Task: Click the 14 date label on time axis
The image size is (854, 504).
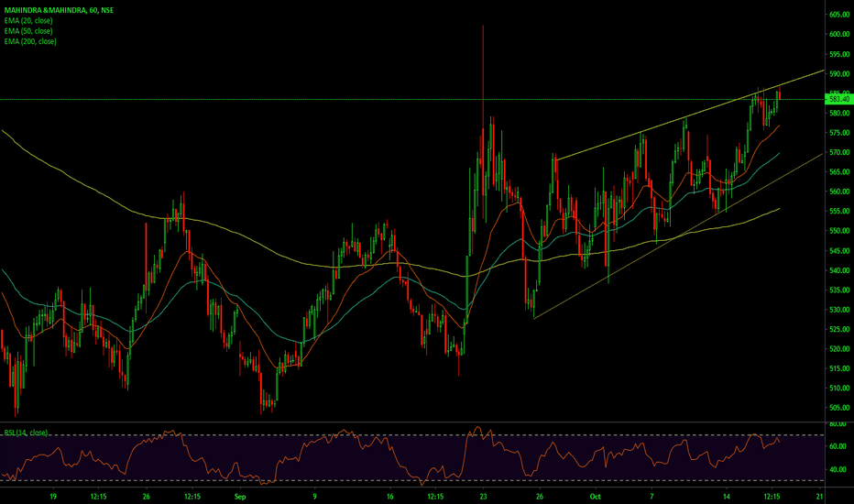Action: 727,497
